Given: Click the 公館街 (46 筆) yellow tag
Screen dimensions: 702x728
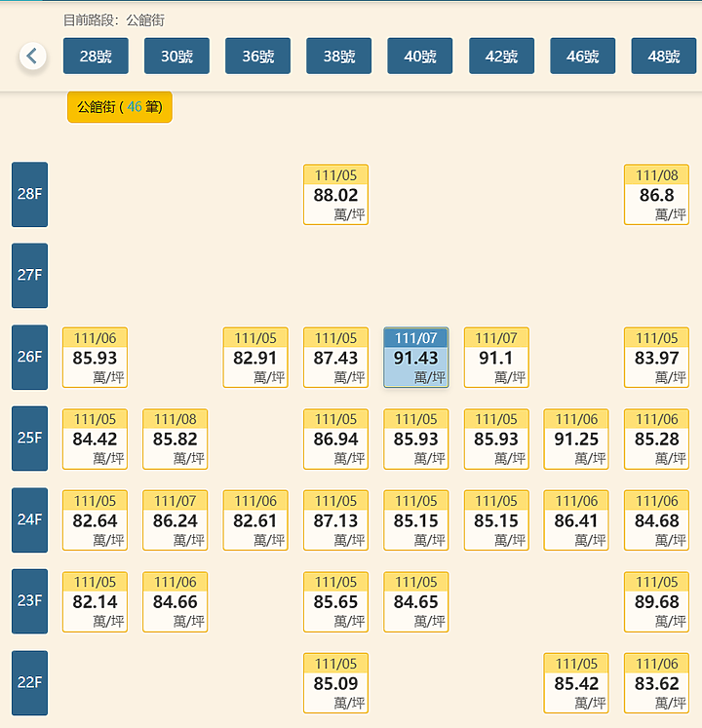Looking at the screenshot, I should [x=120, y=107].
